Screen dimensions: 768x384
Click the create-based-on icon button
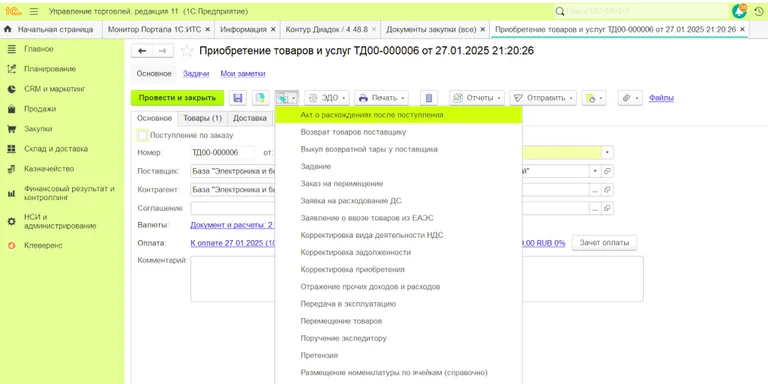(287, 98)
